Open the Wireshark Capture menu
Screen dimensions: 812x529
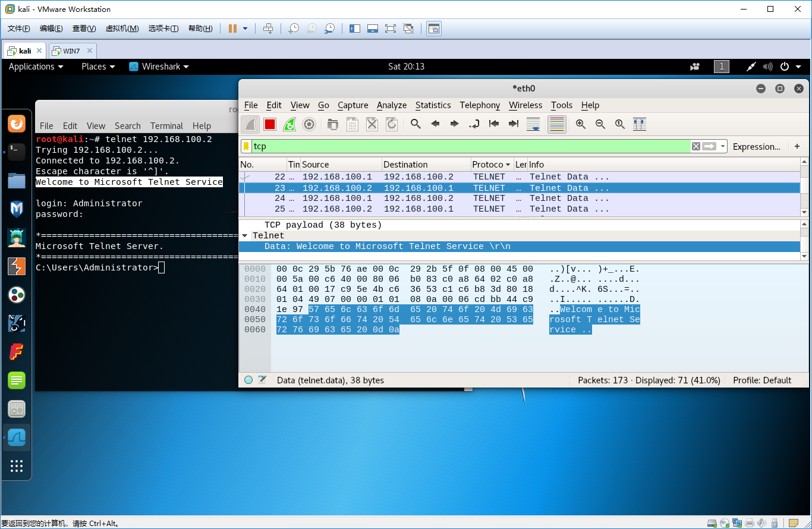[353, 105]
